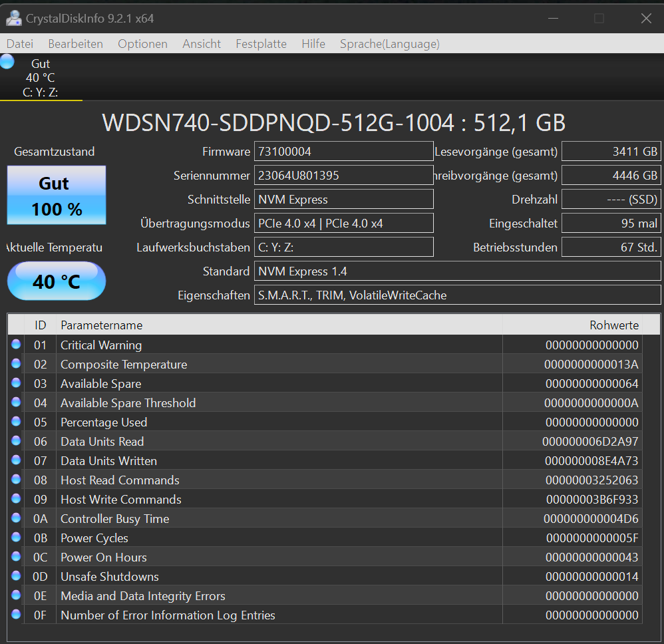Click the Eingeschaltet value 95 mal
Screen dimensions: 664x644
[611, 223]
